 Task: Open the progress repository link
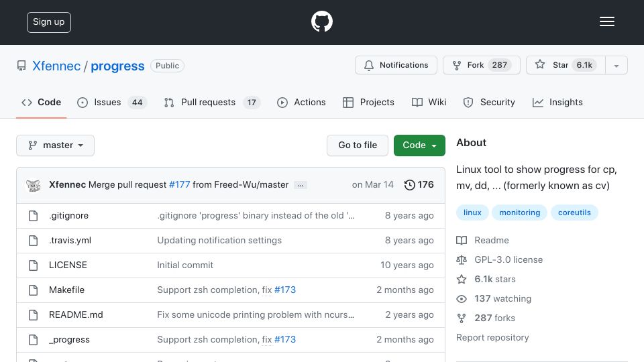point(117,66)
